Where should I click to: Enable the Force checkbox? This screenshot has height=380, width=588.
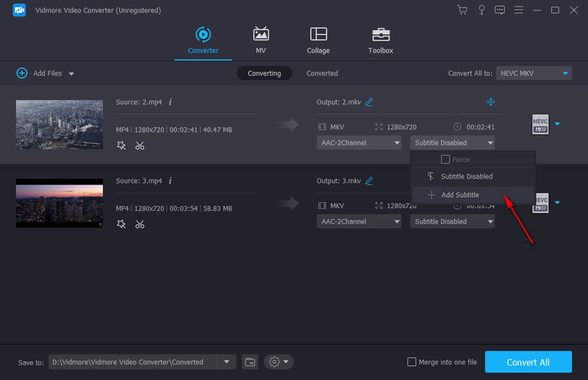(x=445, y=159)
